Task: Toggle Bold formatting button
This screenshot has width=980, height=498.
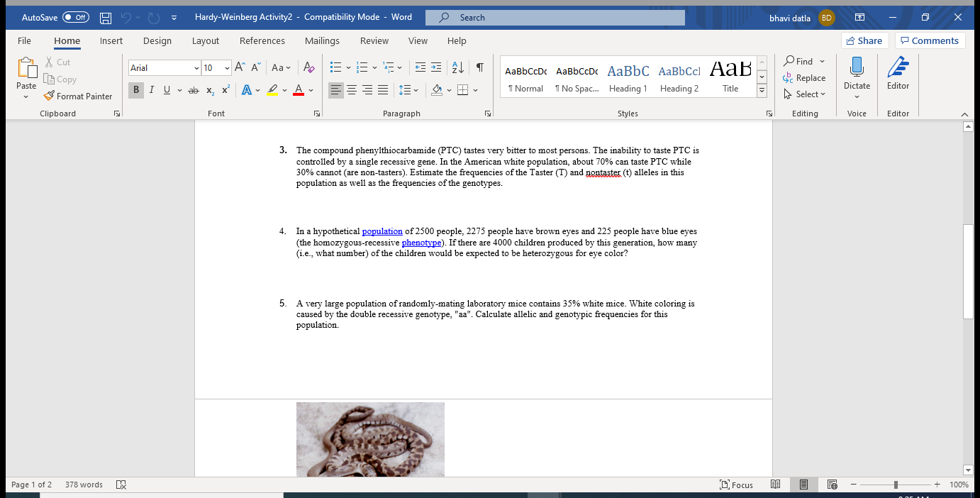Action: (136, 90)
